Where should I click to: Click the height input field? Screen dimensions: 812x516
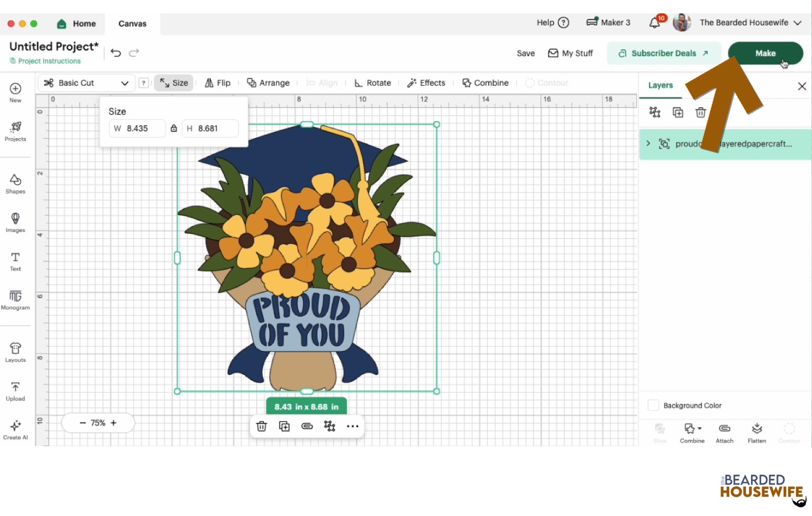click(x=210, y=128)
